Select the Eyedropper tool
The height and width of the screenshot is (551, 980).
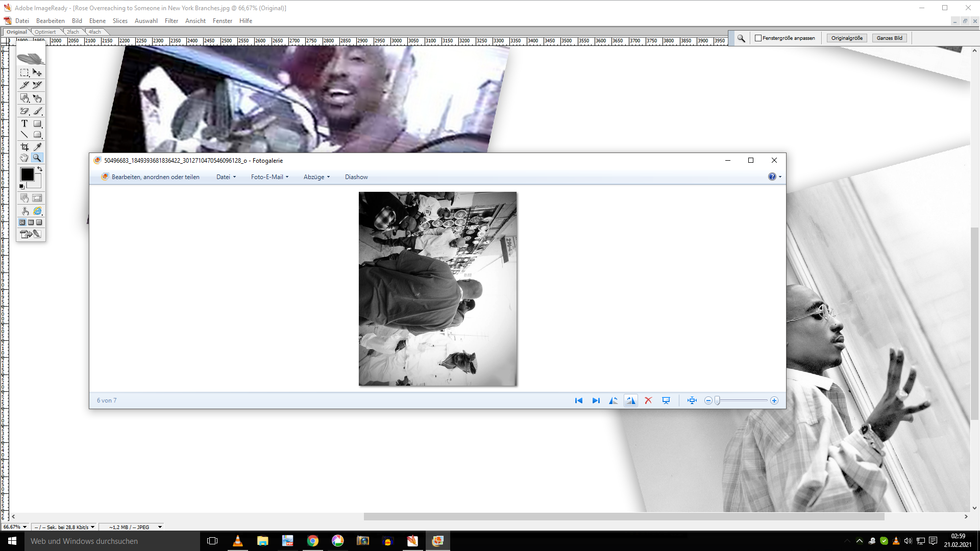[x=37, y=147]
